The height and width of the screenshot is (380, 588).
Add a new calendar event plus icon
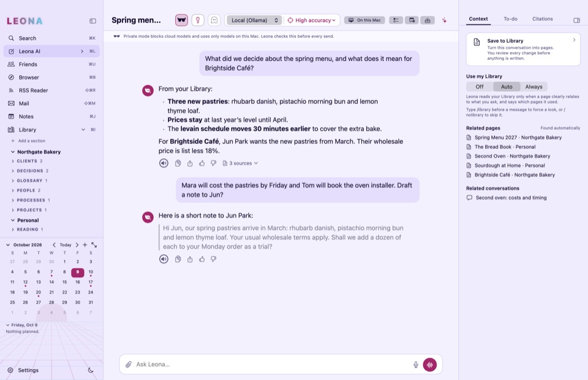85,245
